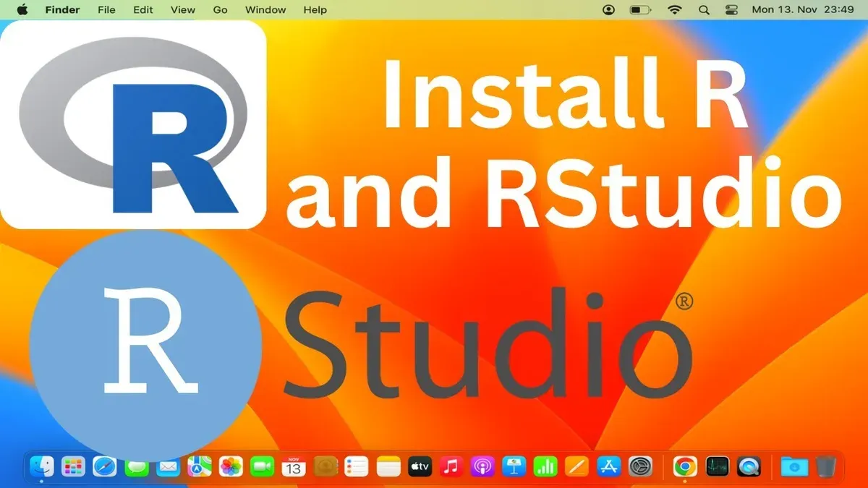Open the Numbers app in the Dock
The height and width of the screenshot is (488, 868).
(545, 468)
